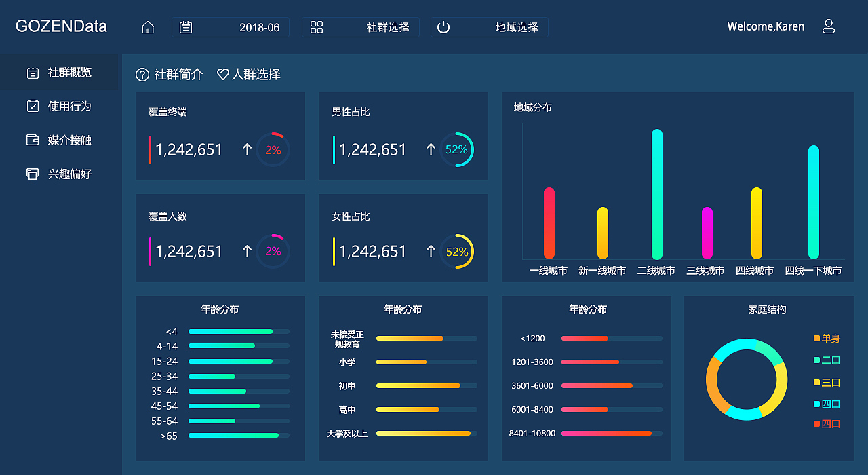Click the <1200 income bar
Screen dimensions: 868x475
click(x=612, y=338)
